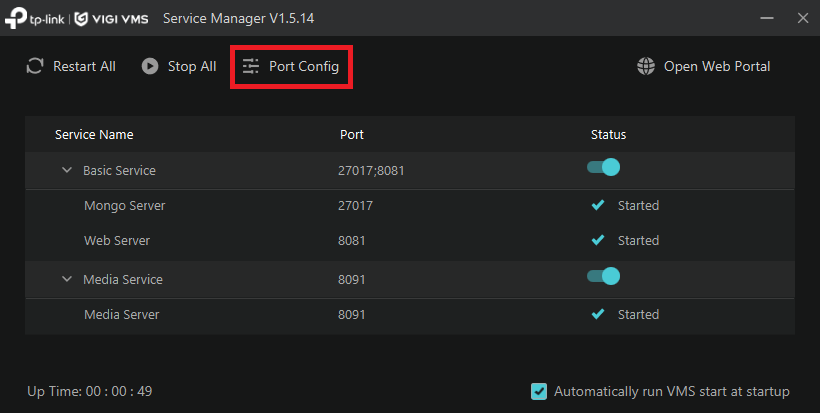This screenshot has height=413, width=820.
Task: Click the Service Name column header
Action: click(x=94, y=134)
